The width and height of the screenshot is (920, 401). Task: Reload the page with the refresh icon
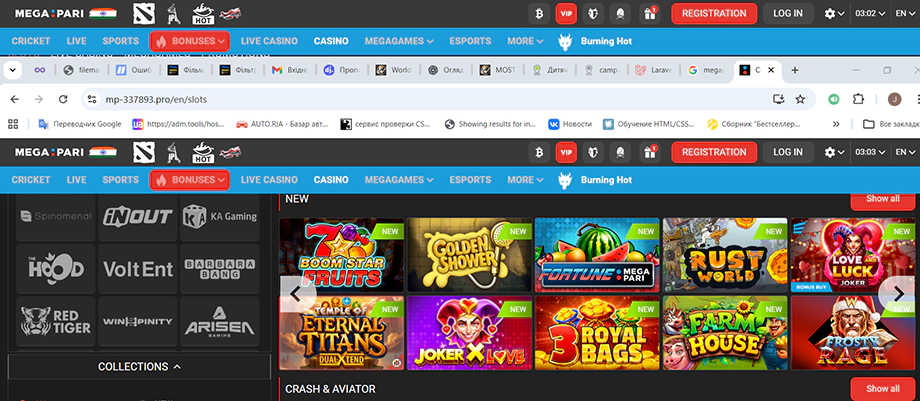(x=63, y=99)
